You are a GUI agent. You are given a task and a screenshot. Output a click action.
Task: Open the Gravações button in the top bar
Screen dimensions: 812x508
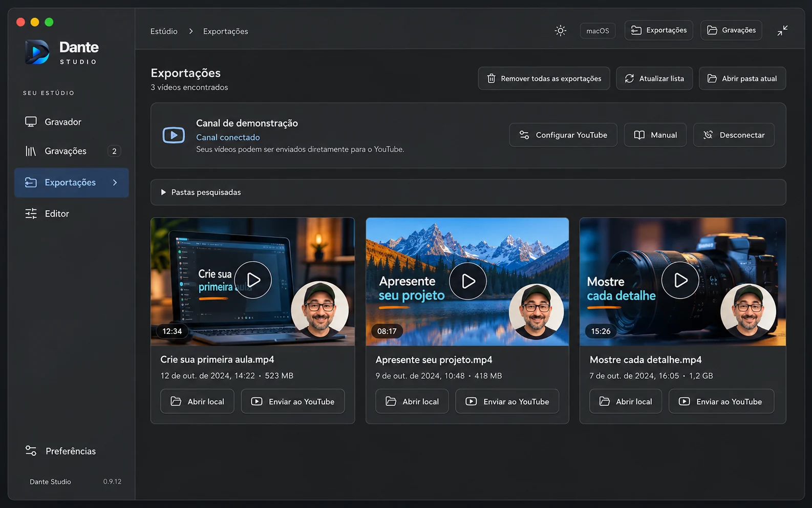click(x=732, y=30)
